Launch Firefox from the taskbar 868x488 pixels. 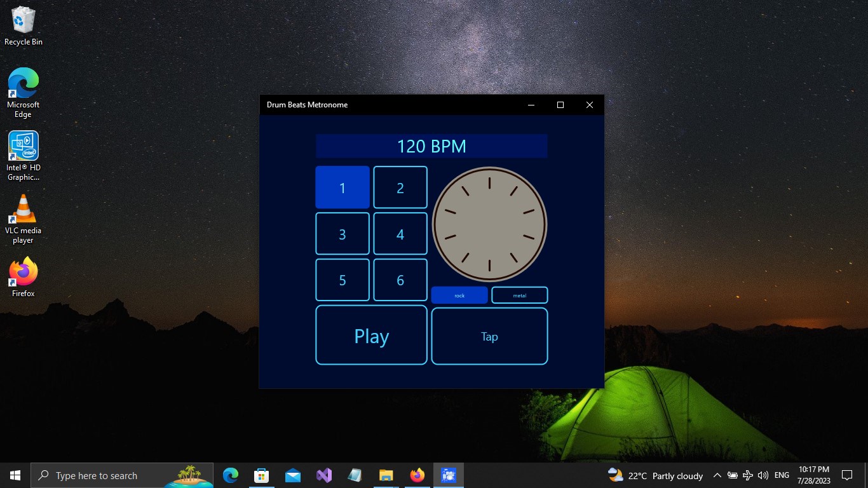(417, 475)
